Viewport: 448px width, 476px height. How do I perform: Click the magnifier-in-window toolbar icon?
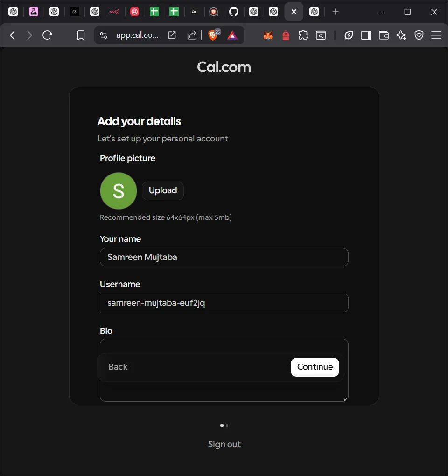[x=321, y=35]
